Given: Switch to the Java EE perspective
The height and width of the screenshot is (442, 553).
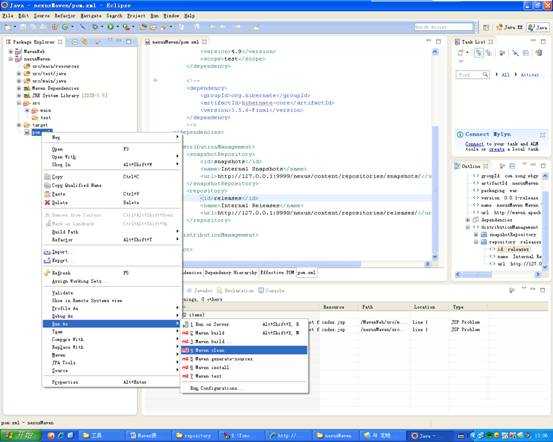Looking at the screenshot, I should pyautogui.click(x=509, y=27).
